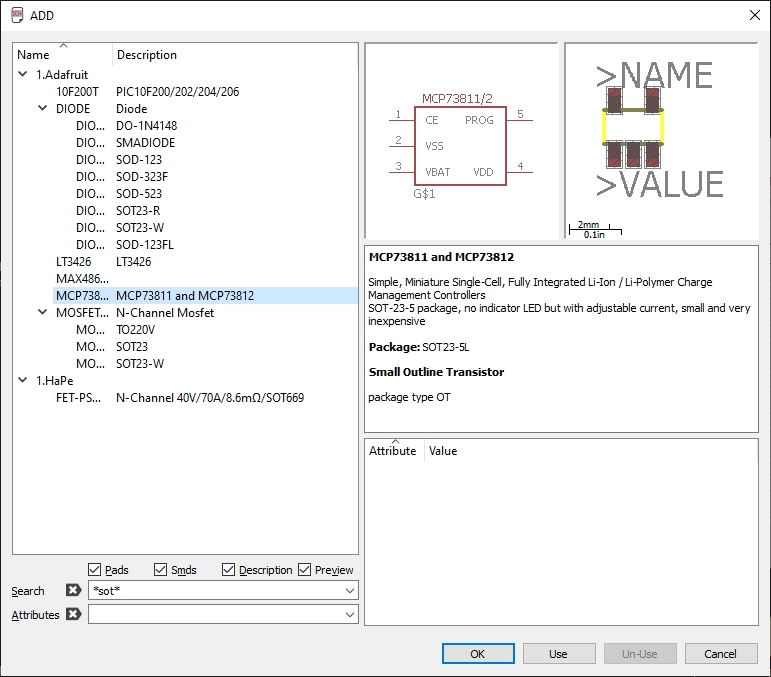Open the Attributes dropdown arrow
Image resolution: width=771 pixels, height=677 pixels.
pyautogui.click(x=350, y=615)
